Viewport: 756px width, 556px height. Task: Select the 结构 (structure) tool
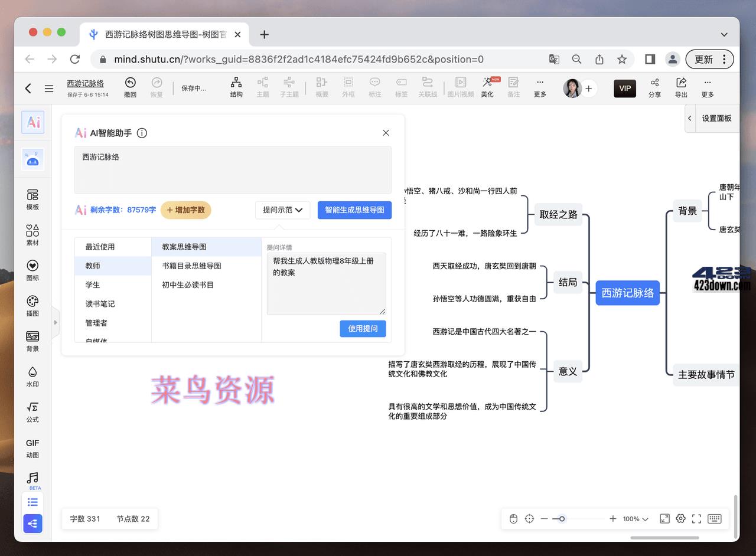coord(236,87)
